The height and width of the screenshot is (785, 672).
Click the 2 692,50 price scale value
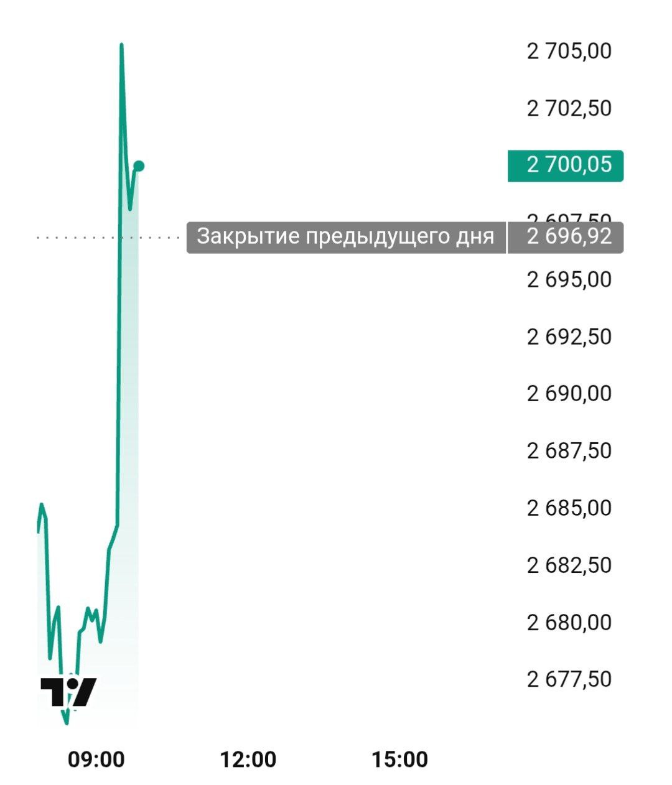569,337
